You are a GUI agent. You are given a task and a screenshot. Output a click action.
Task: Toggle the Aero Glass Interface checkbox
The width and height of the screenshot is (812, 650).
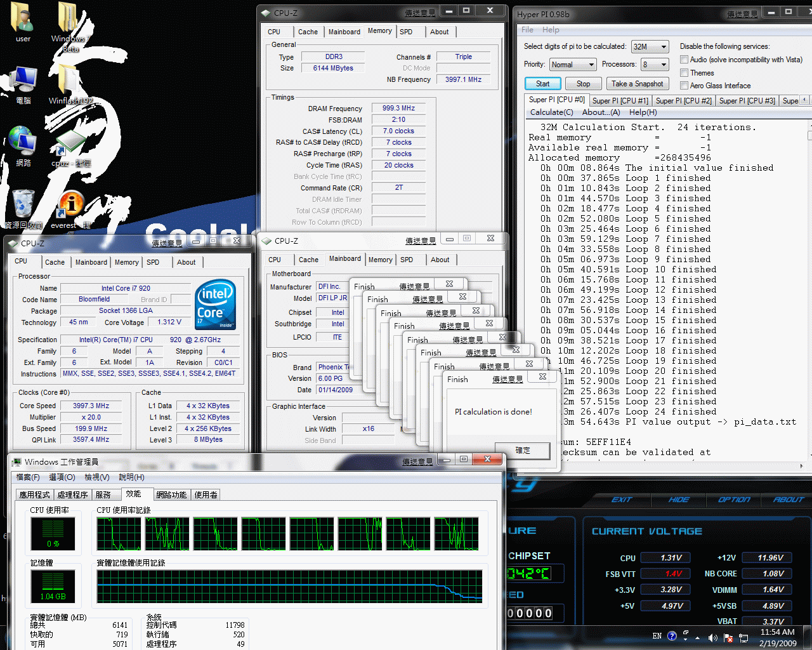point(684,85)
